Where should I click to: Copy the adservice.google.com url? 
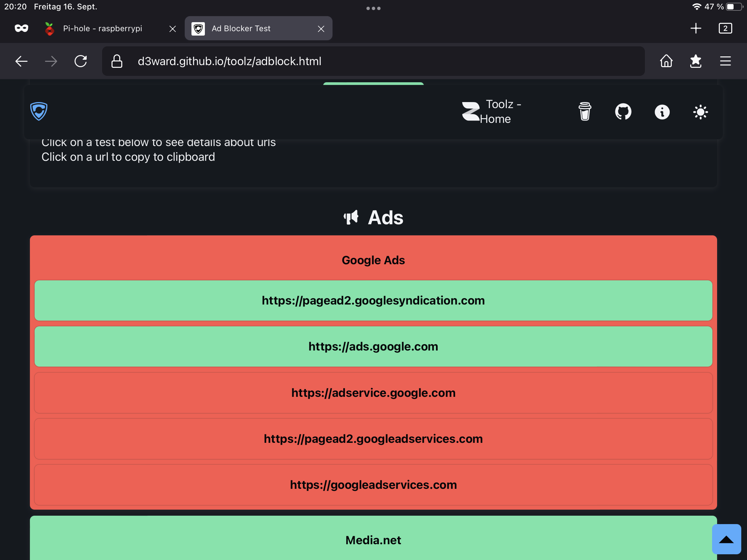pos(373,393)
